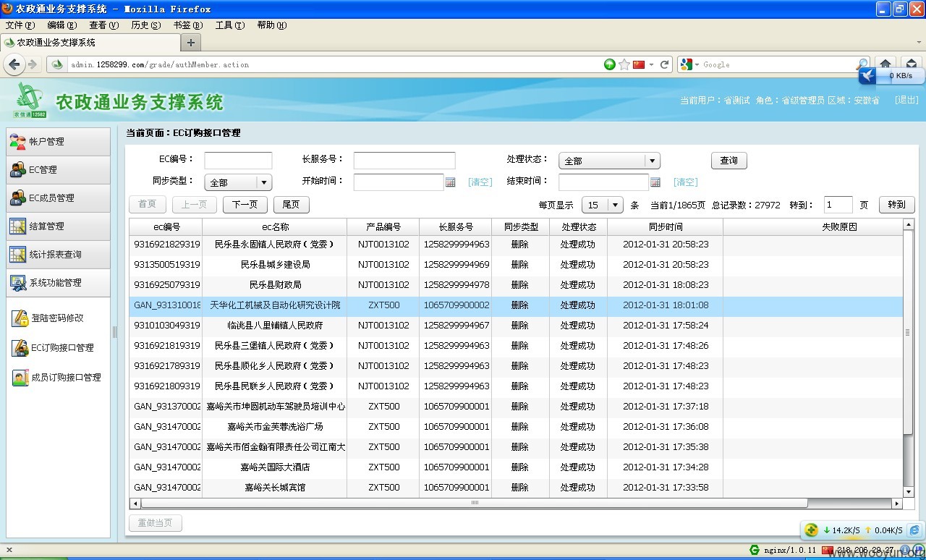Click the Google engine icon in search box
Viewport: 926px width, 560px height.
coord(687,64)
